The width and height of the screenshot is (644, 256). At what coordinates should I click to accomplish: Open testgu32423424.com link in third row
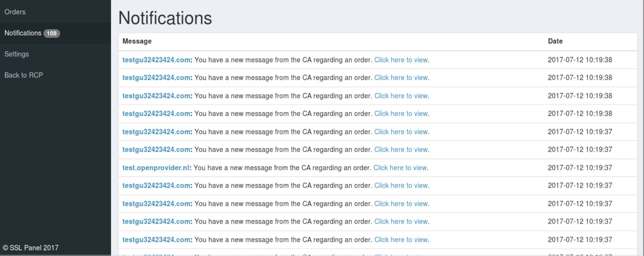pos(156,96)
